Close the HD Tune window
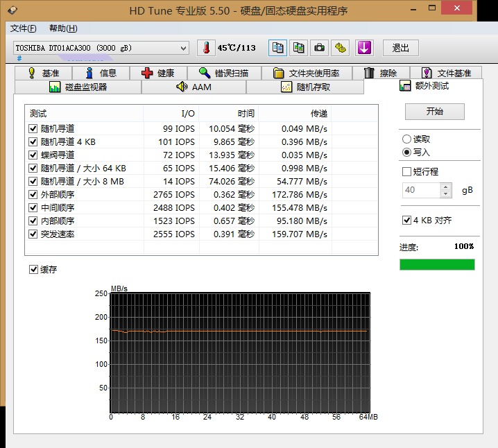Screen dimensions: 498x448 (x=456, y=8)
